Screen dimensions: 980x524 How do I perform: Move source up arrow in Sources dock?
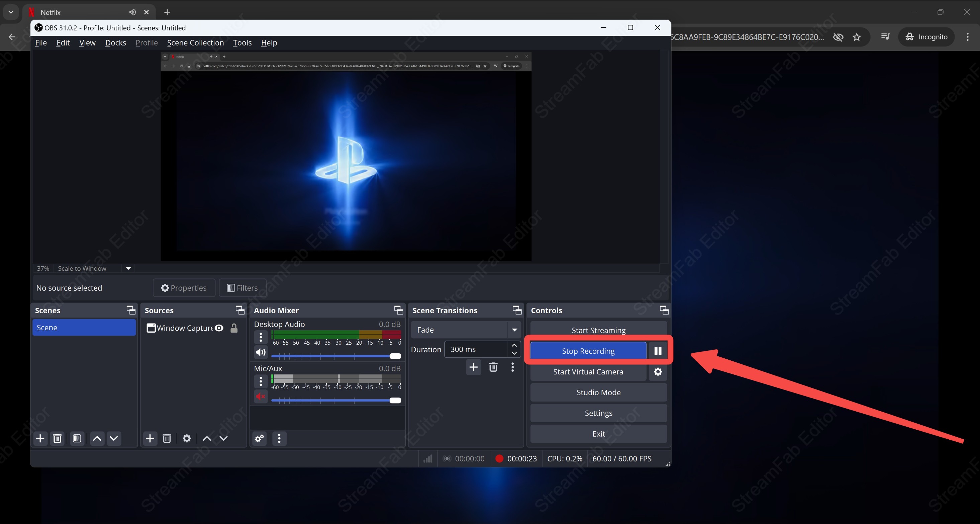pyautogui.click(x=207, y=438)
